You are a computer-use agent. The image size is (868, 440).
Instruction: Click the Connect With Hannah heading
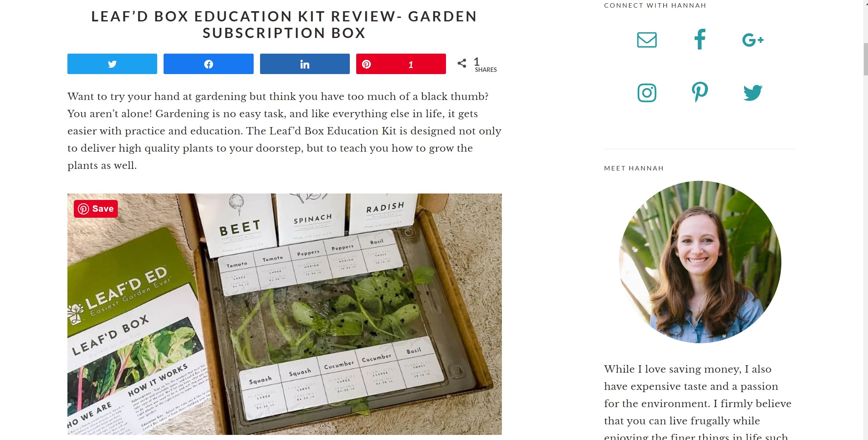[655, 5]
